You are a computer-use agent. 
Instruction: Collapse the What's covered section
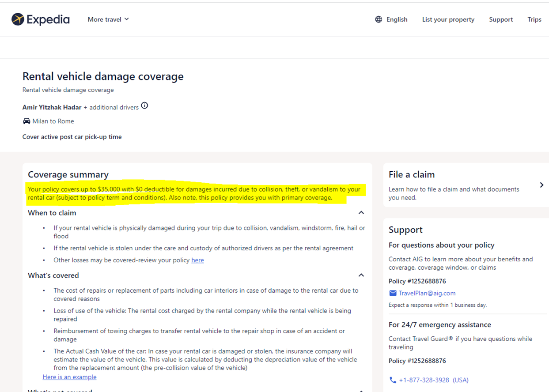pyautogui.click(x=361, y=275)
